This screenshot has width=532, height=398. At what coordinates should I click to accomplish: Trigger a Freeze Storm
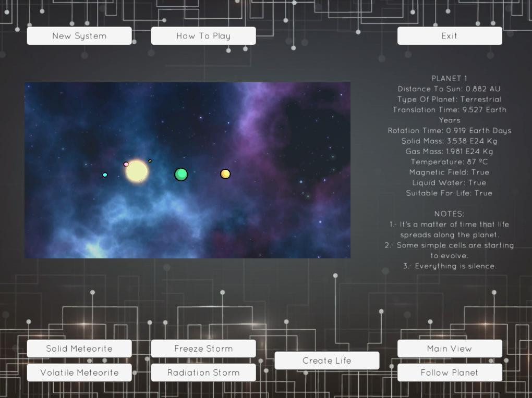[203, 349]
